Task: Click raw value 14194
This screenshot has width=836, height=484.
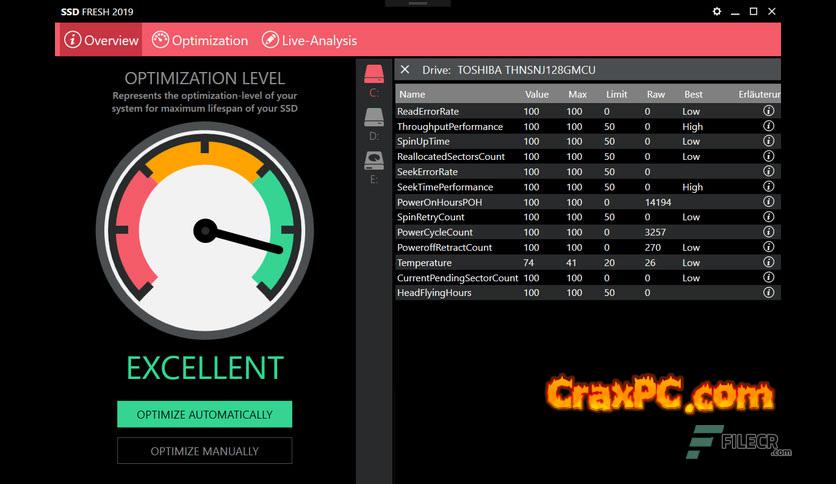Action: 657,202
